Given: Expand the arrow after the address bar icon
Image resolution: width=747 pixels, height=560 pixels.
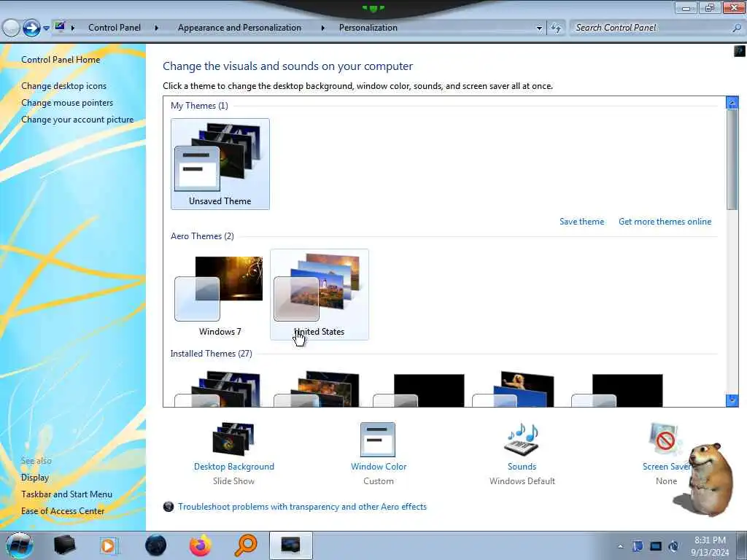Looking at the screenshot, I should pyautogui.click(x=73, y=28).
